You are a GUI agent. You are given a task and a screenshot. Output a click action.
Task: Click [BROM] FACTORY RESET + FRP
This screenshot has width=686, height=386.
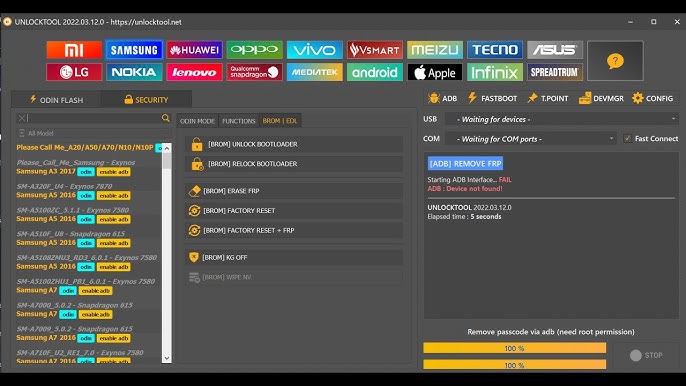(x=294, y=230)
